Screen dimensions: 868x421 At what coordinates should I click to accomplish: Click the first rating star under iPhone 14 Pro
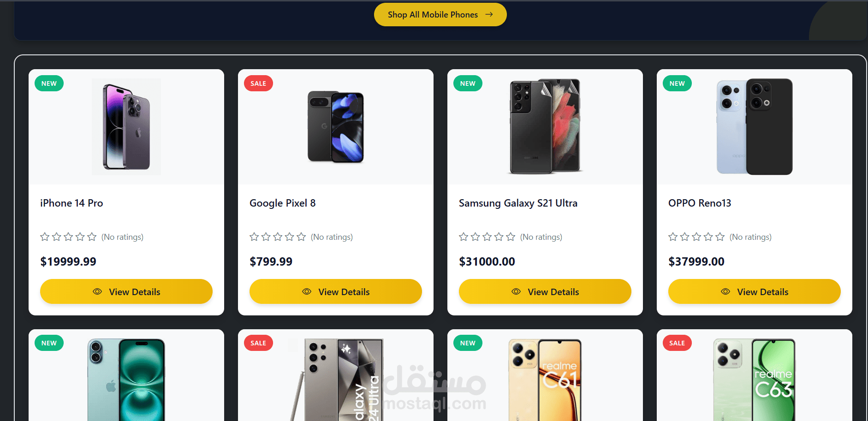pos(45,237)
